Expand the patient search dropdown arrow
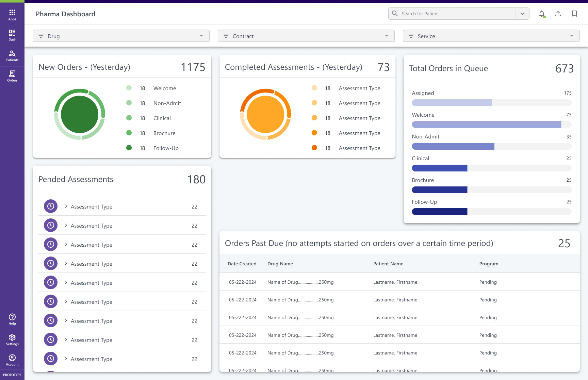 coord(523,14)
